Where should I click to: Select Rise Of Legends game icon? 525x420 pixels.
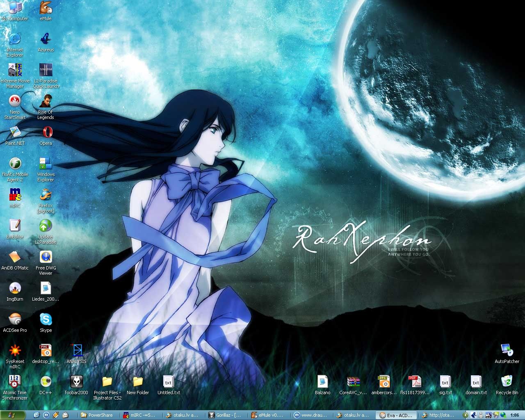point(46,107)
